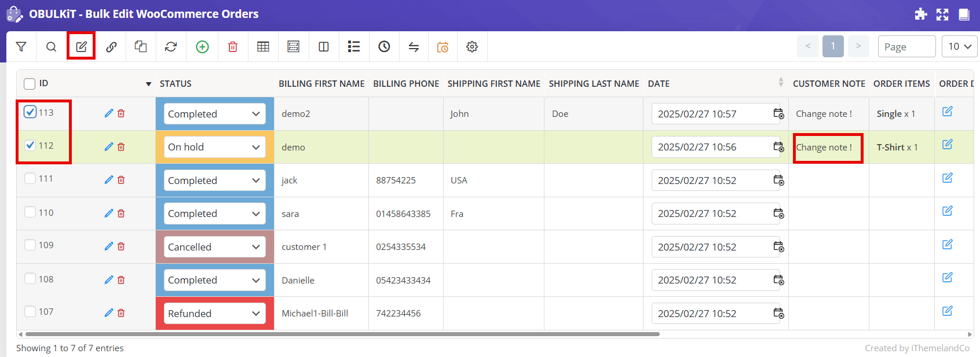Open settings gear in toolbar
Screen dimensions: 980x357
point(472,47)
